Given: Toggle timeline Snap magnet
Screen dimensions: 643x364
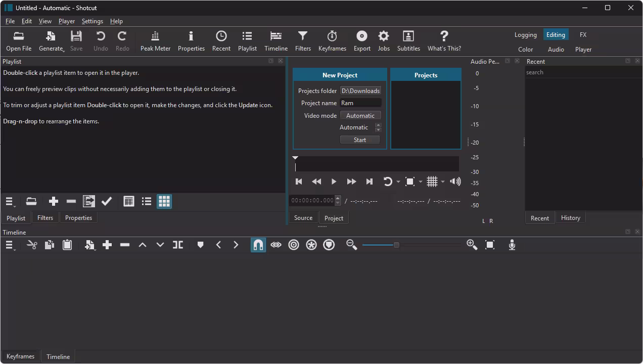Looking at the screenshot, I should (258, 245).
